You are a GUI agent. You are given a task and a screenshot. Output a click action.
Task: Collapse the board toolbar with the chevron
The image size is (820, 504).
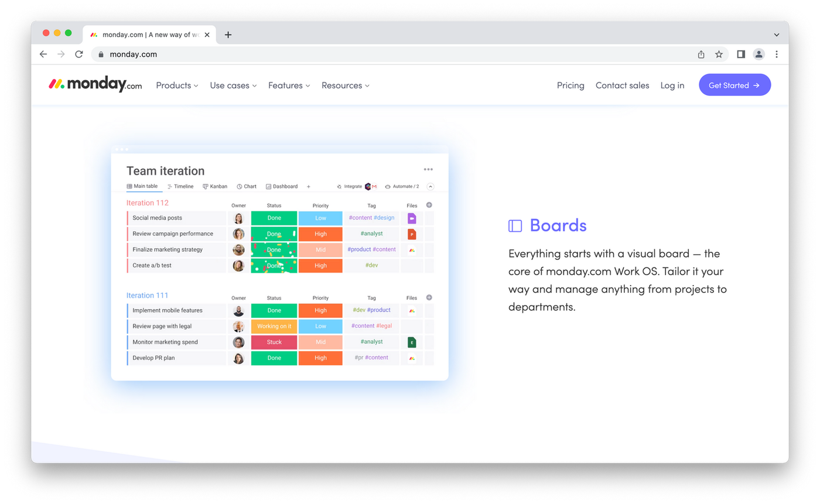tap(430, 186)
